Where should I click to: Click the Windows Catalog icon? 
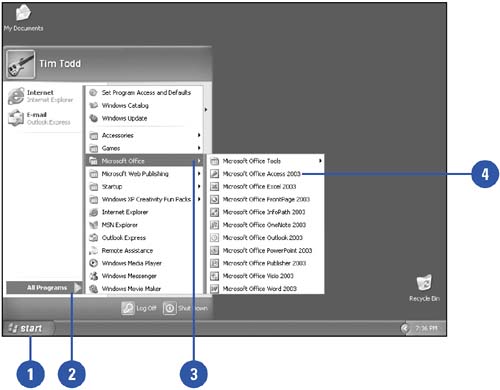coord(94,105)
